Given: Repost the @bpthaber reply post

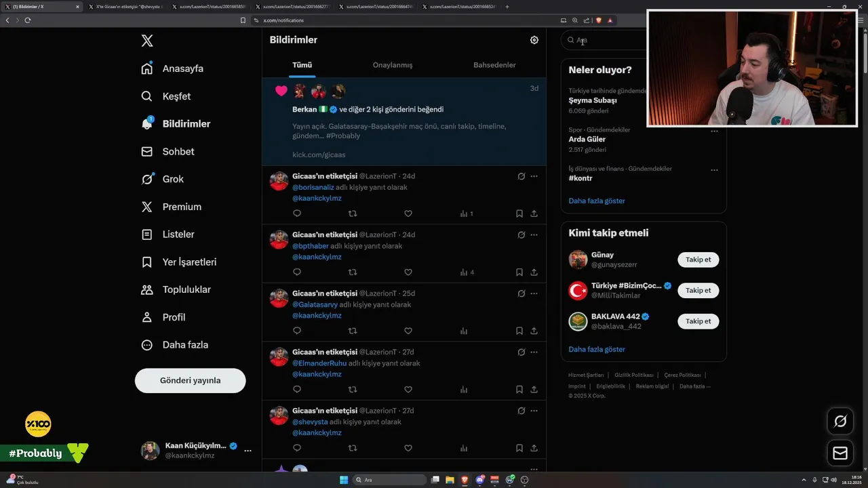Looking at the screenshot, I should 353,272.
